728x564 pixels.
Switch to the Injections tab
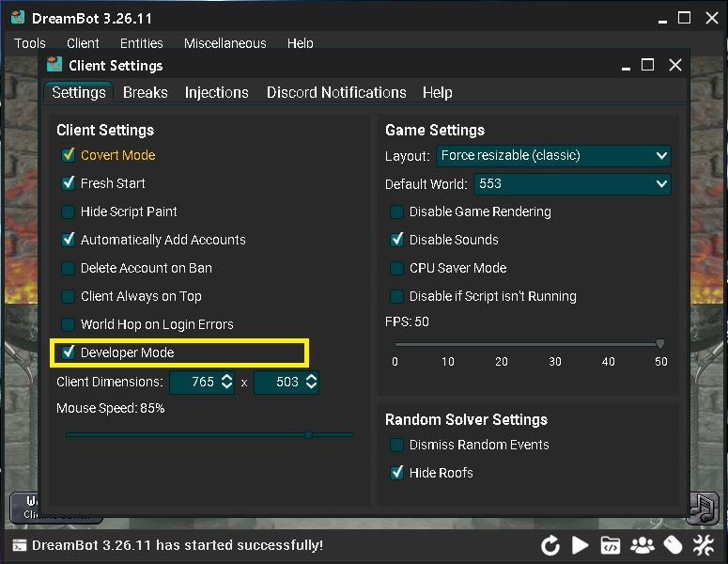click(216, 92)
